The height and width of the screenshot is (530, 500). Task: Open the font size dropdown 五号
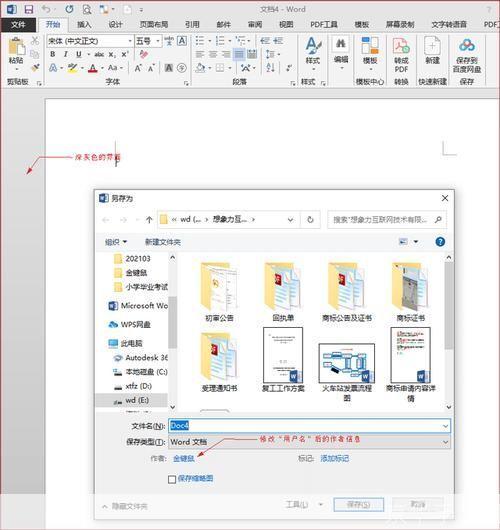[158, 41]
